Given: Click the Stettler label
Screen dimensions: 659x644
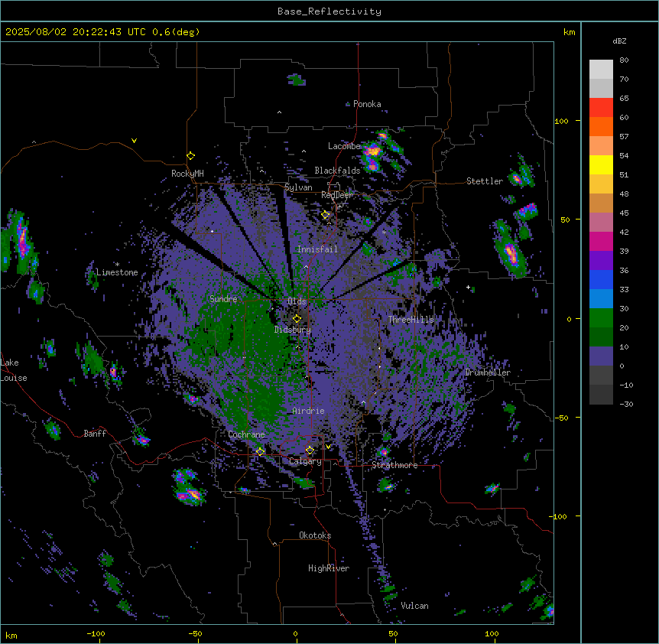Looking at the screenshot, I should tap(485, 181).
